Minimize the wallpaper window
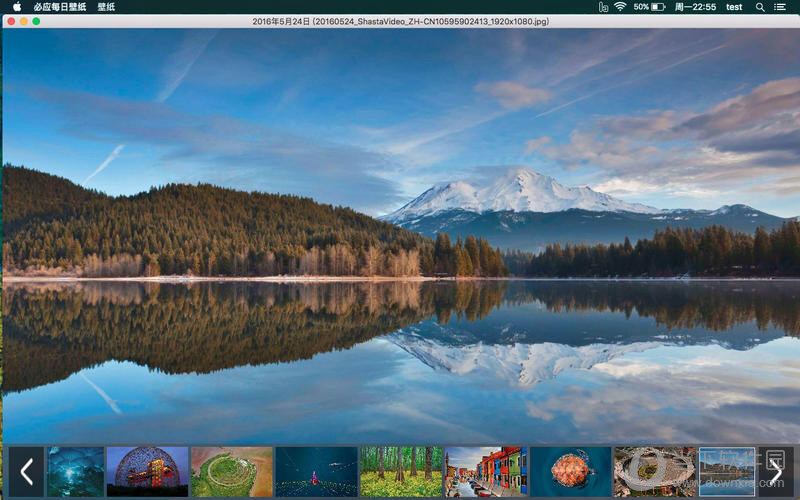Image resolution: width=800 pixels, height=500 pixels. pyautogui.click(x=23, y=21)
